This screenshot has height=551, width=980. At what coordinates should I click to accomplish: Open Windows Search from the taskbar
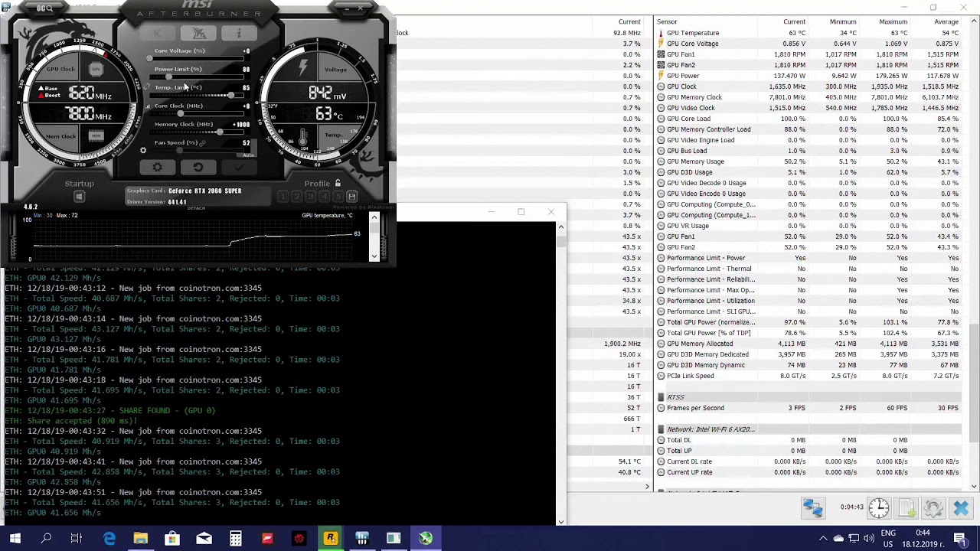tap(46, 538)
